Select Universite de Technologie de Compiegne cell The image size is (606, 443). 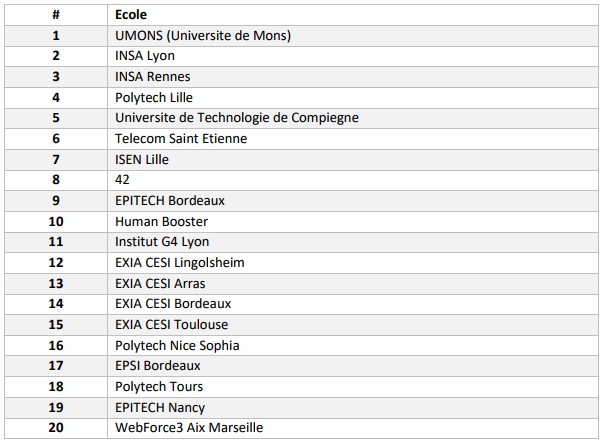pos(237,118)
